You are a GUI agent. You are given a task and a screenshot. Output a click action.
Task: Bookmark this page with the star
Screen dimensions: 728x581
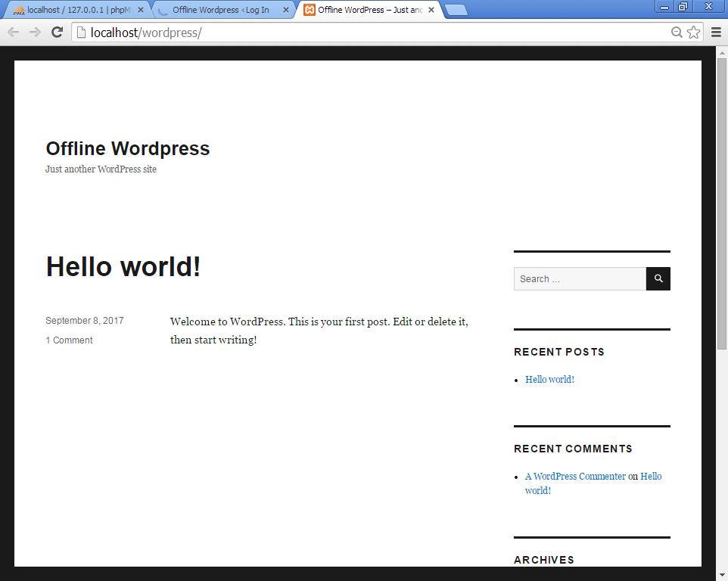click(694, 32)
